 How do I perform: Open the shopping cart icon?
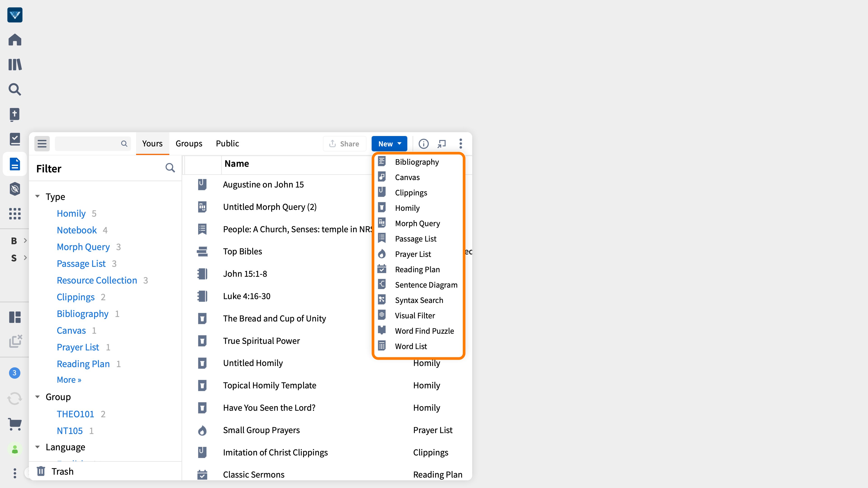15,424
